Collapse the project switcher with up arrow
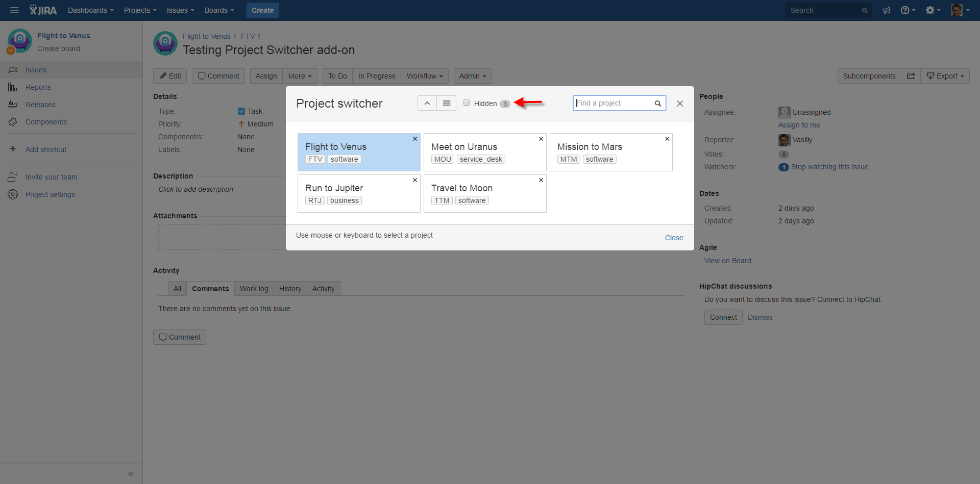 [427, 103]
